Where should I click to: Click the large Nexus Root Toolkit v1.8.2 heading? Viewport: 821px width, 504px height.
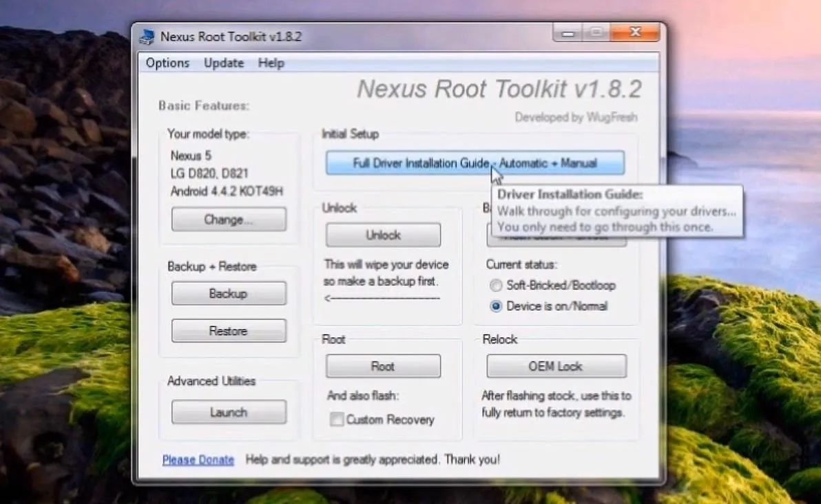click(499, 88)
